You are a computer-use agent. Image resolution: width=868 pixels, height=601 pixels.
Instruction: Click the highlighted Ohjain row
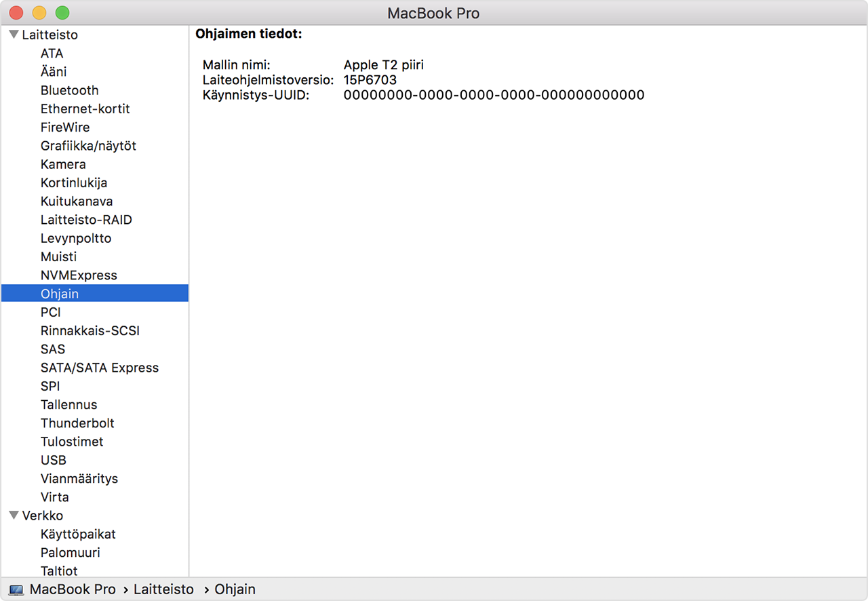pyautogui.click(x=95, y=293)
